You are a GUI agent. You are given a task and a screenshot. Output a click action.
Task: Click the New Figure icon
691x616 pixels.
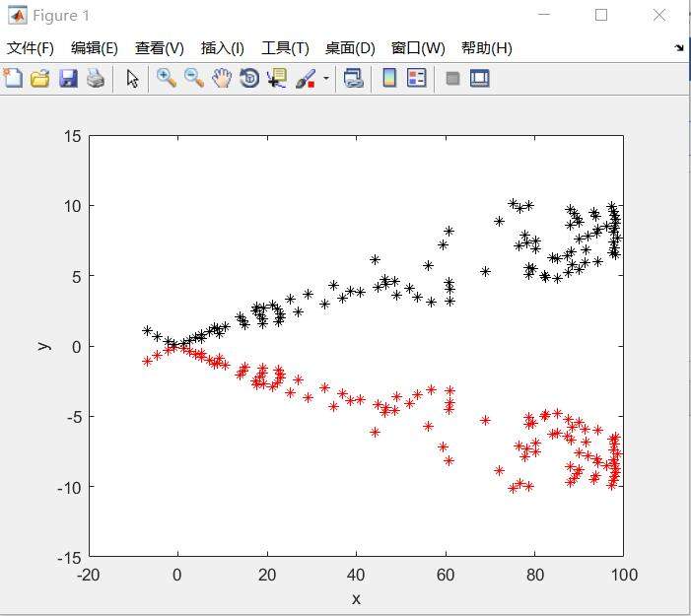13,79
